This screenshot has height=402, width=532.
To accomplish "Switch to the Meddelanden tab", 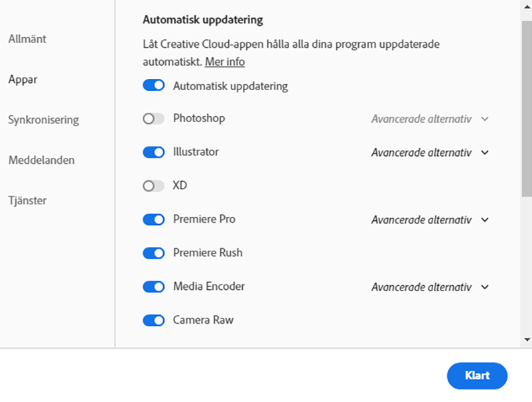I will [x=41, y=160].
